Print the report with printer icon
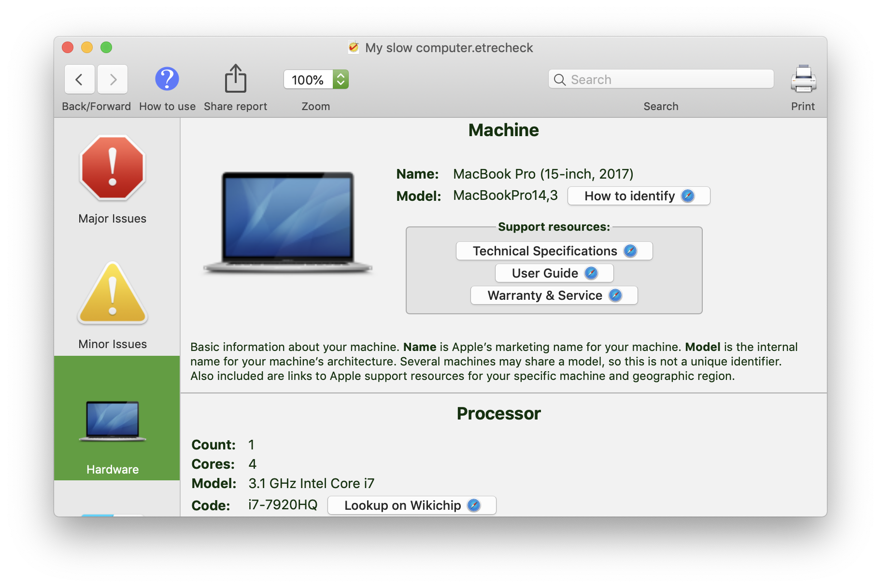Image resolution: width=881 pixels, height=588 pixels. 803,79
